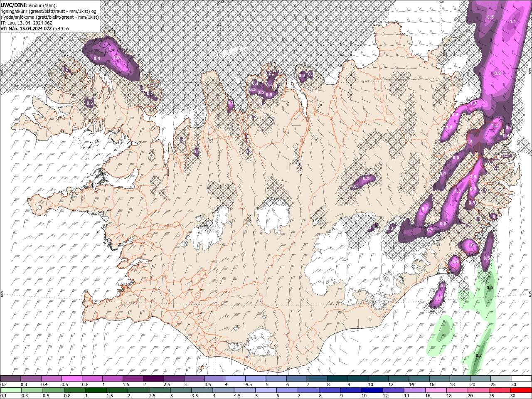Click the '3.5' label in the rain scale

point(194,397)
